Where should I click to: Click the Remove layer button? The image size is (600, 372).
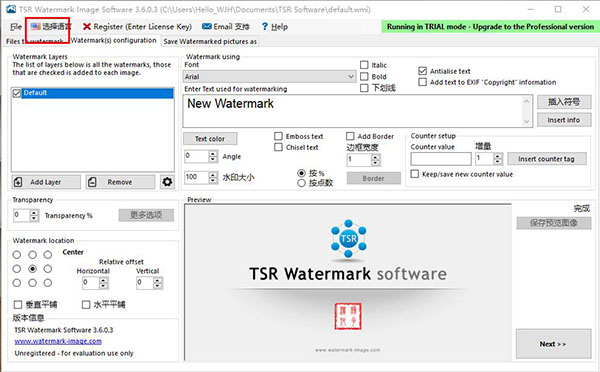click(x=120, y=182)
